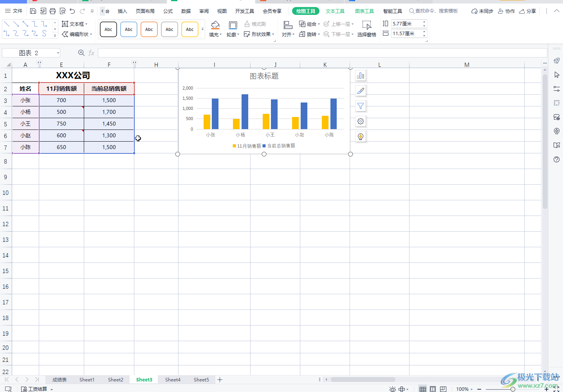Click the zoom magnifier icon beside fx

pyautogui.click(x=81, y=53)
